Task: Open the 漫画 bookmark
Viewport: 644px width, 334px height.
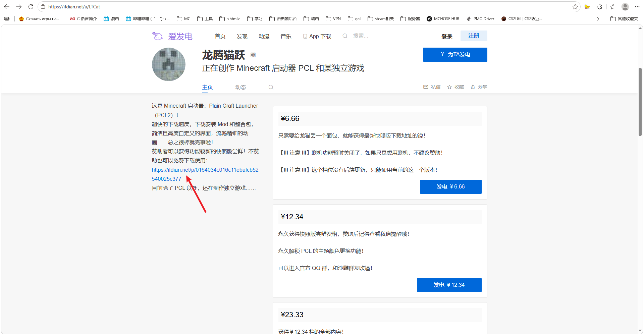Action: 111,19
